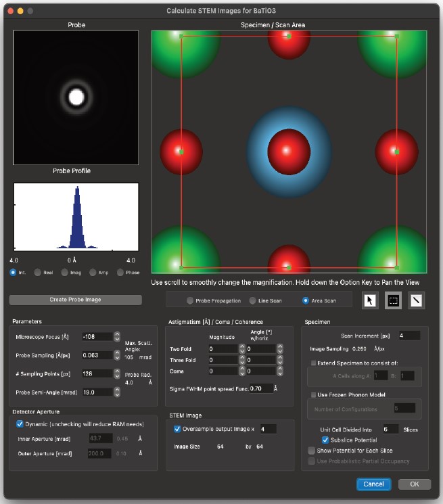Image resolution: width=443 pixels, height=504 pixels.
Task: Select the rectangular area selection tool
Action: click(x=393, y=300)
